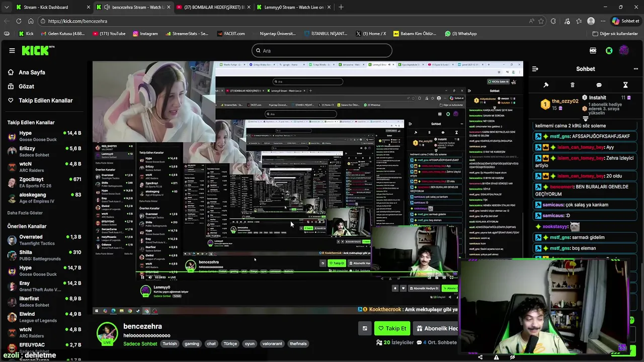Click the chat speech bubble icon

pos(599,85)
